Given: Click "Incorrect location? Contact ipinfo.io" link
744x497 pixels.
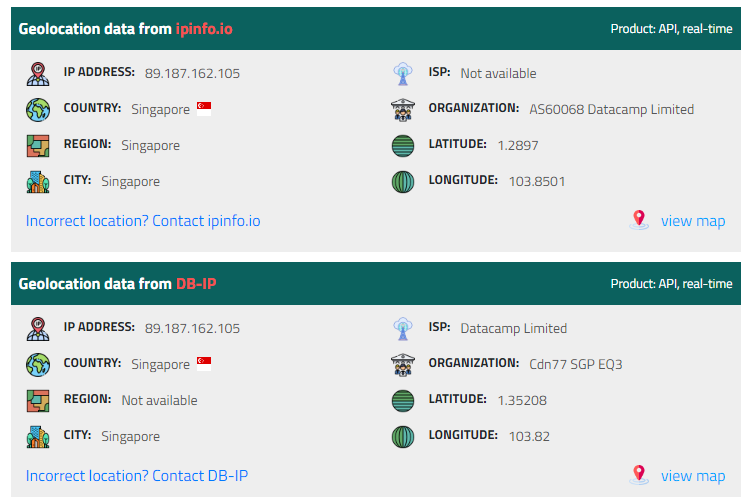Looking at the screenshot, I should (x=143, y=220).
